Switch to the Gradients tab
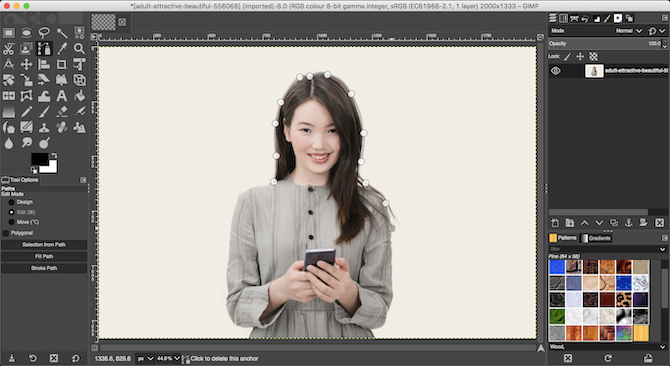The height and width of the screenshot is (366, 670). [x=596, y=238]
